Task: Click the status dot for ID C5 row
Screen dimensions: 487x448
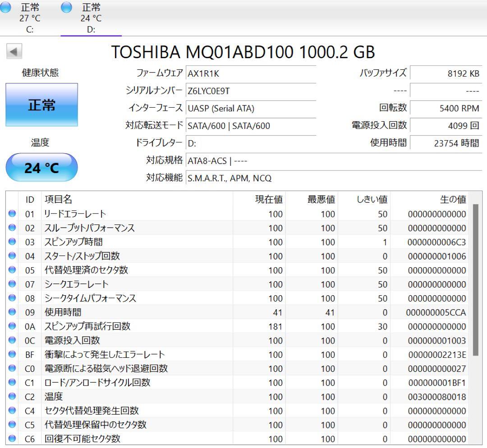Action: (x=12, y=425)
